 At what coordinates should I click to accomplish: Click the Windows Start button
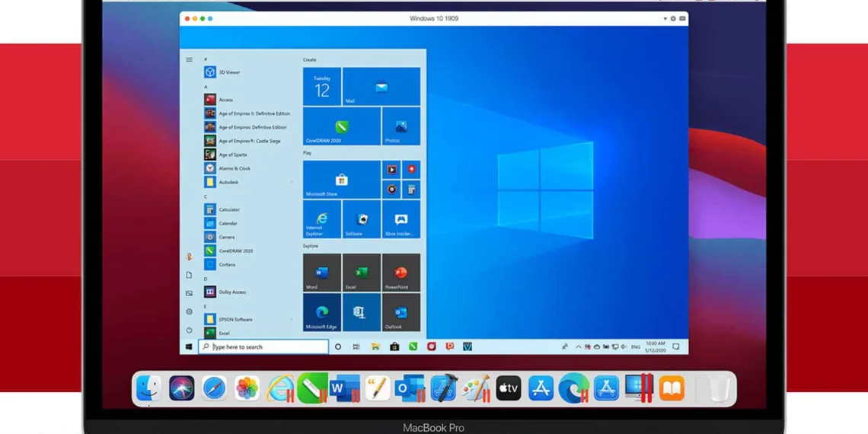[189, 346]
